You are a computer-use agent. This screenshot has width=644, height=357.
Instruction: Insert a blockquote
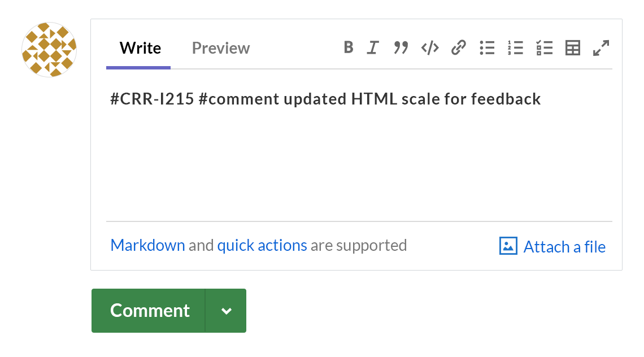tap(401, 48)
